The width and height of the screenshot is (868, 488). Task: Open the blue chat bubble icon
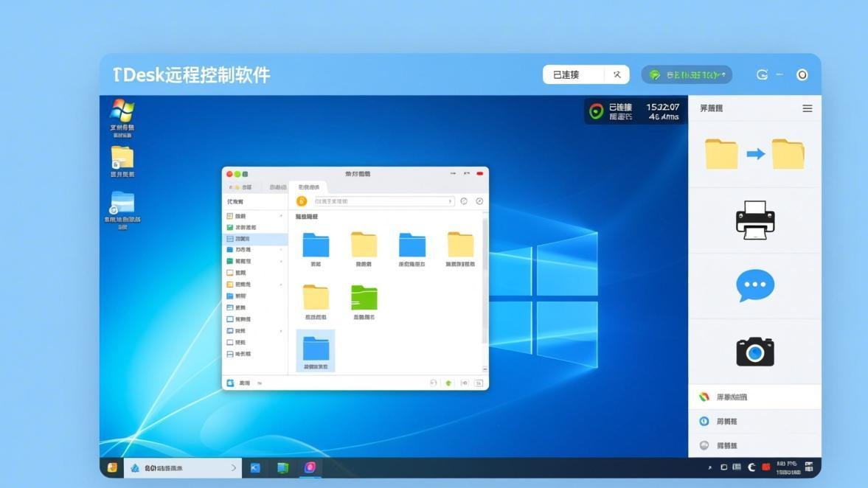(x=755, y=285)
